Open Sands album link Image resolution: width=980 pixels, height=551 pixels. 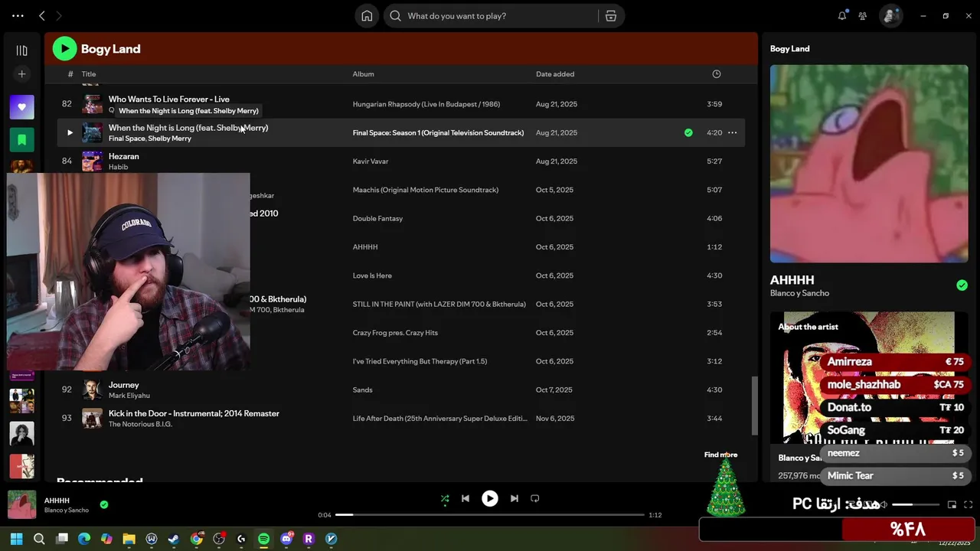pos(362,390)
